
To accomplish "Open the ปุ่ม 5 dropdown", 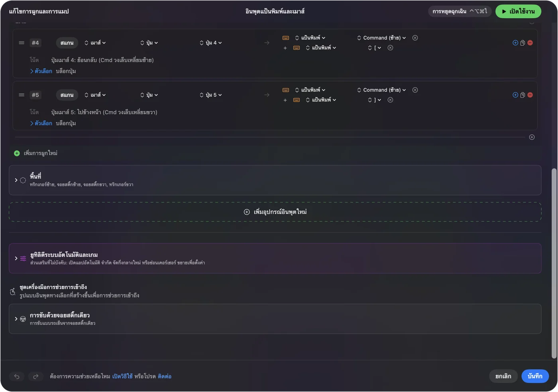I will coord(210,95).
